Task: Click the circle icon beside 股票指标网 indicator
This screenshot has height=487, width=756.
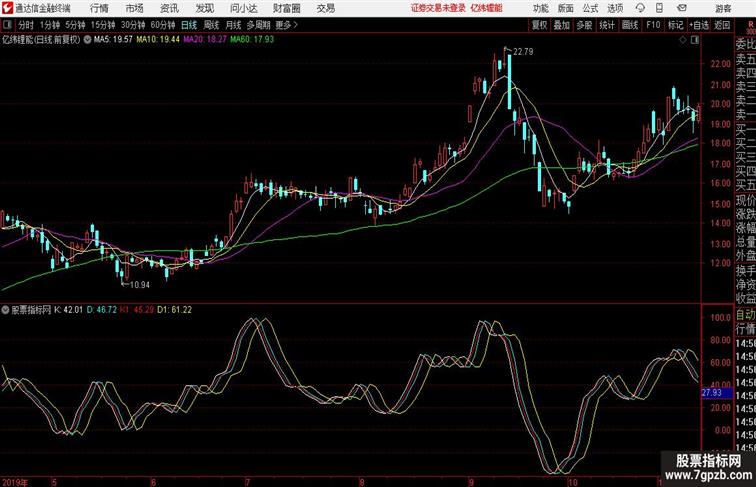Action: tap(5, 310)
